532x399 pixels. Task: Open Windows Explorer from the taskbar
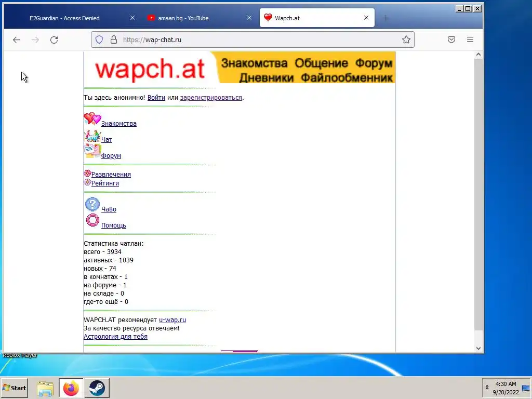point(45,388)
